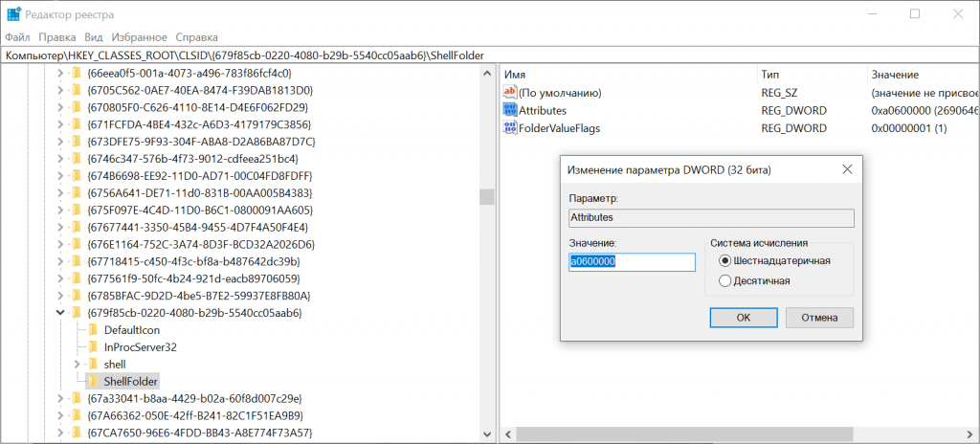
Task: Click the Attributes DWORD value icon
Action: [x=509, y=111]
